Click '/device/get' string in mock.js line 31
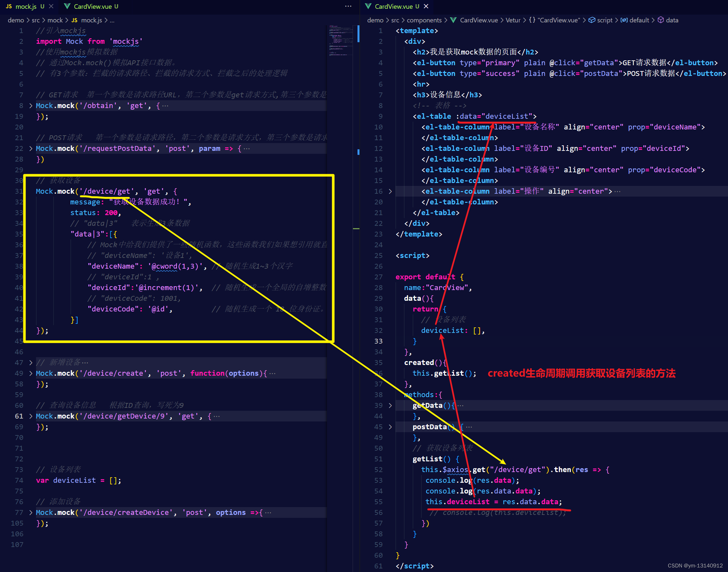 click(107, 191)
